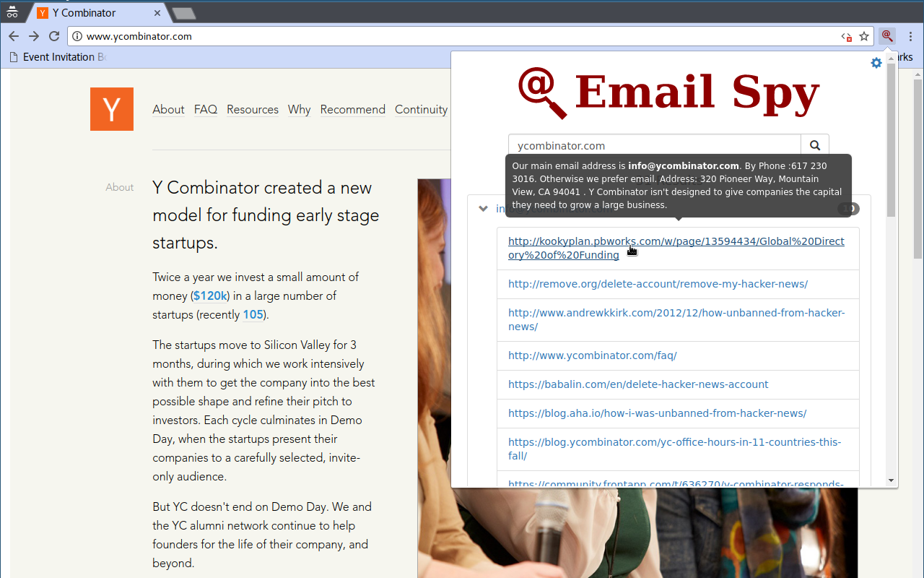The width and height of the screenshot is (924, 578).
Task: Open the Email Spy extension from browser toolbar
Action: [887, 35]
